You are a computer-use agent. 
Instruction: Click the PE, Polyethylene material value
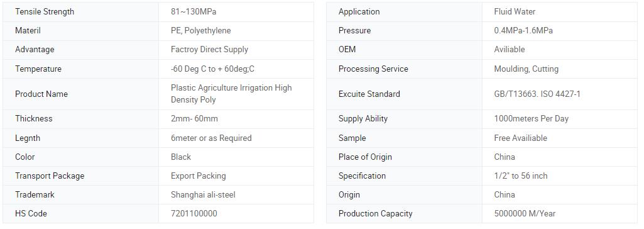click(201, 30)
